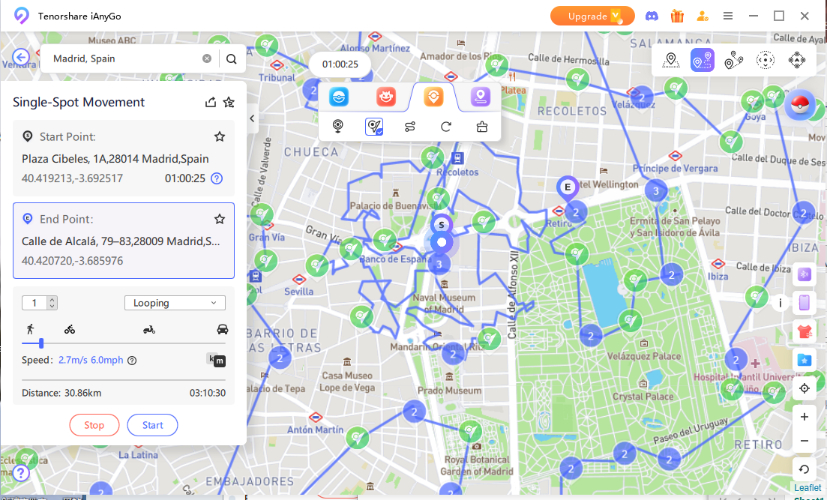Image resolution: width=827 pixels, height=500 pixels.
Task: Click the speed slider handle
Action: click(41, 344)
